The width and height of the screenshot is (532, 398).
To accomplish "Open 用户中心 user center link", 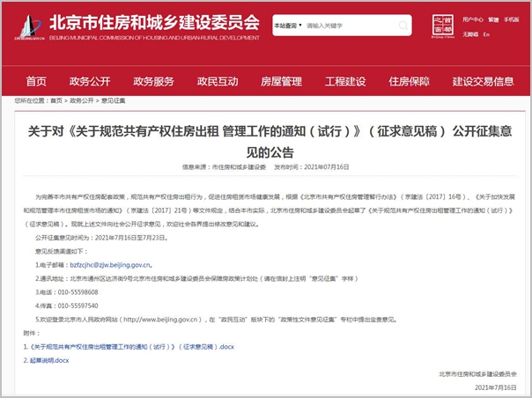I will pyautogui.click(x=473, y=18).
